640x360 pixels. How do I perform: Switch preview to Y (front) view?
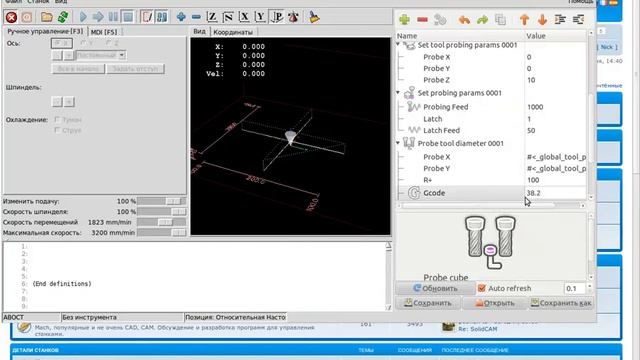click(260, 17)
